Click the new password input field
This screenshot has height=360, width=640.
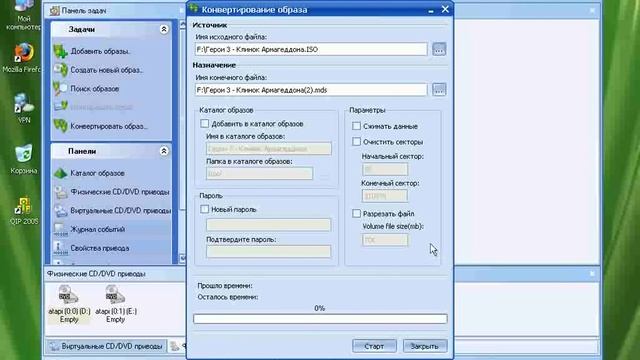(269, 224)
